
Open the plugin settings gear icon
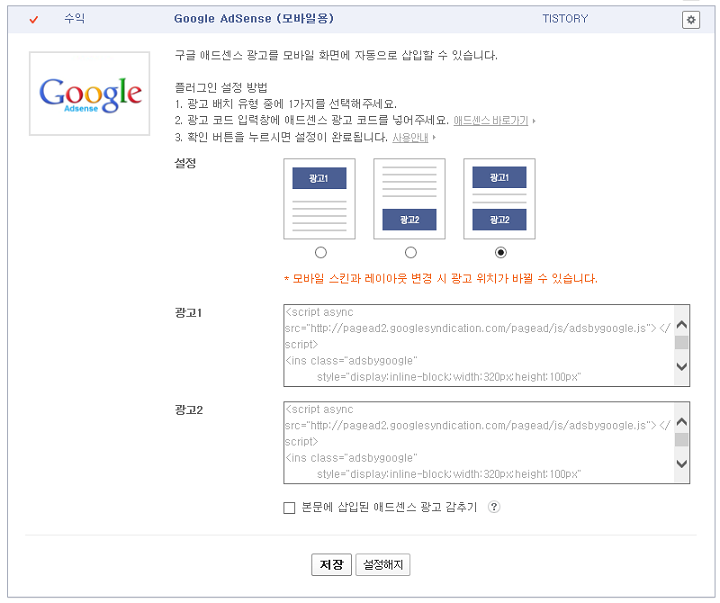point(691,20)
